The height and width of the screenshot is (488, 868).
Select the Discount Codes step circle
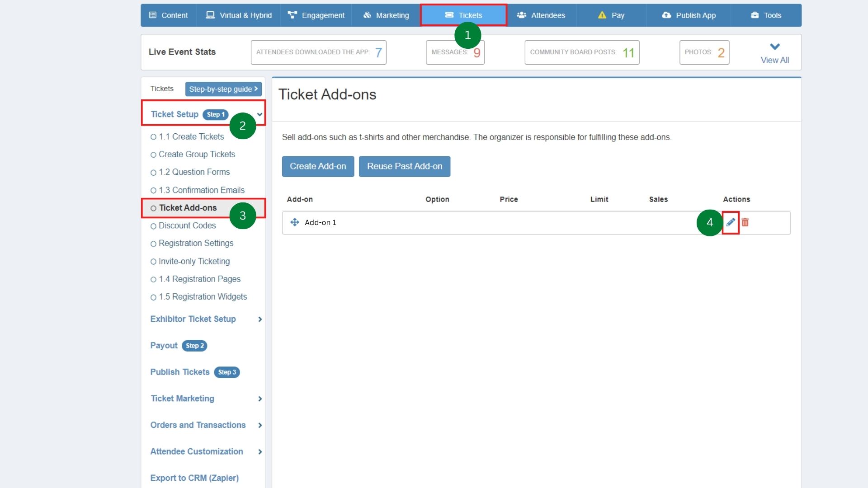coord(153,225)
